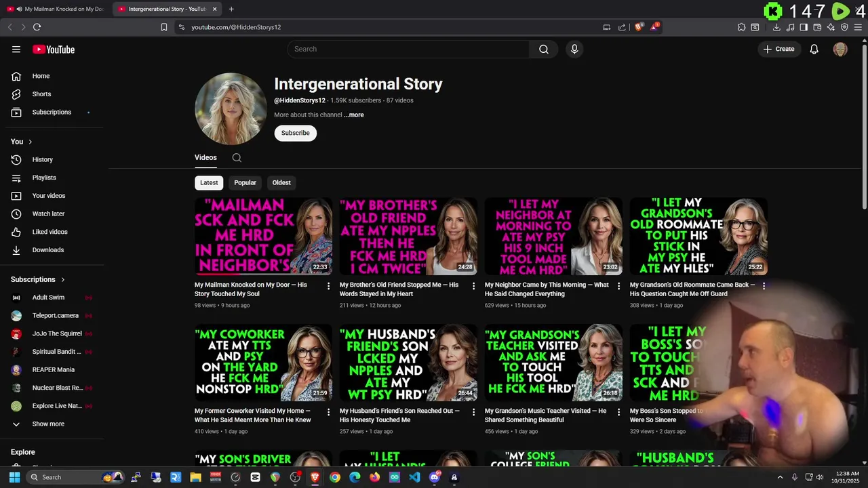Image resolution: width=868 pixels, height=488 pixels.
Task: Open Firefox from taskbar
Action: (x=375, y=477)
